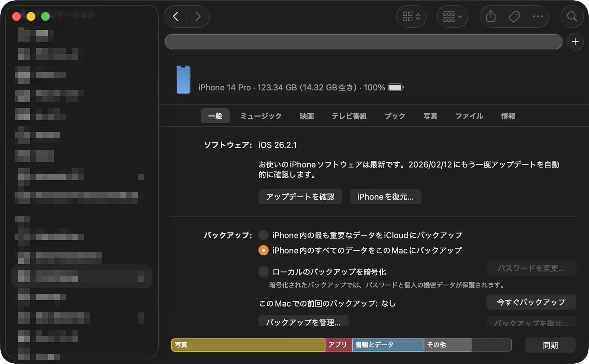Click the Tags icon in the toolbar
This screenshot has height=364, width=589.
514,17
